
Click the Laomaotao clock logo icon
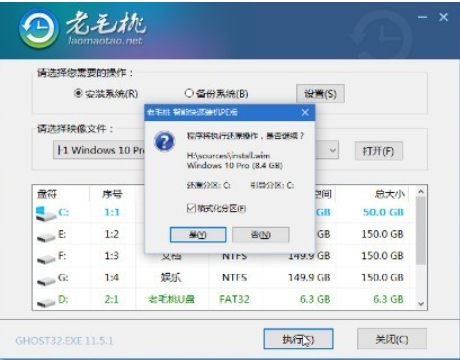[x=39, y=29]
